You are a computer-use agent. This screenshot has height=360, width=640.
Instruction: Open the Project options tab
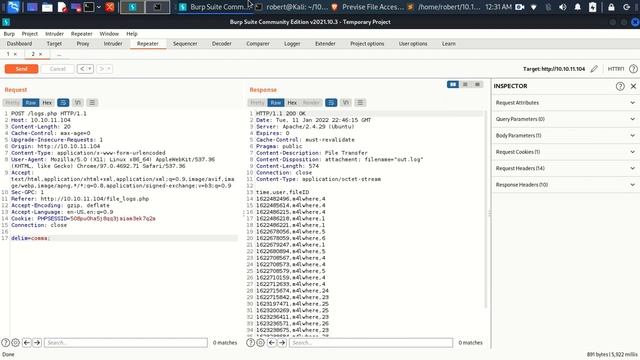coord(367,44)
